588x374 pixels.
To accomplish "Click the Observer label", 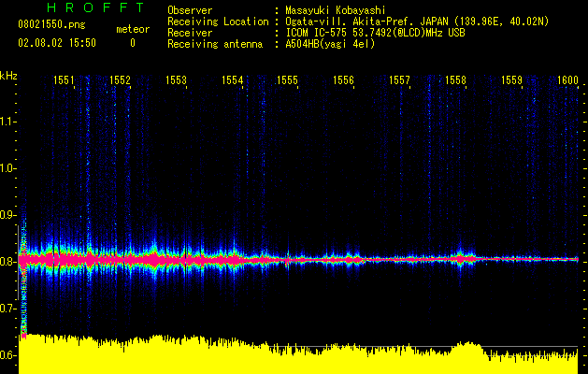I will (190, 10).
